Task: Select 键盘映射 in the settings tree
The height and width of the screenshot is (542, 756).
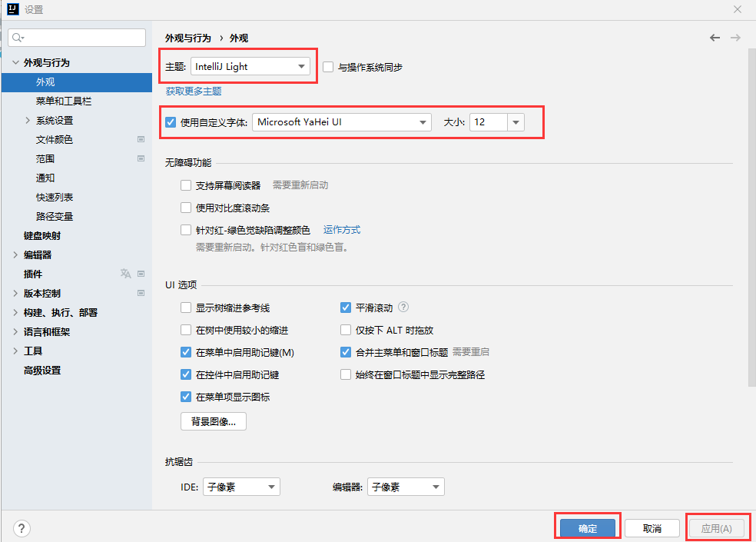Action: (42, 235)
